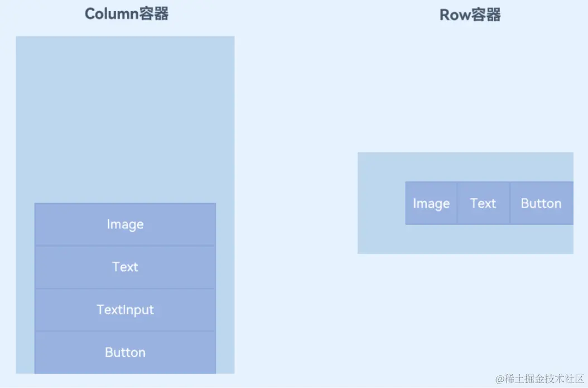588x388 pixels.
Task: Click blank page background between both containers
Action: (x=296, y=203)
